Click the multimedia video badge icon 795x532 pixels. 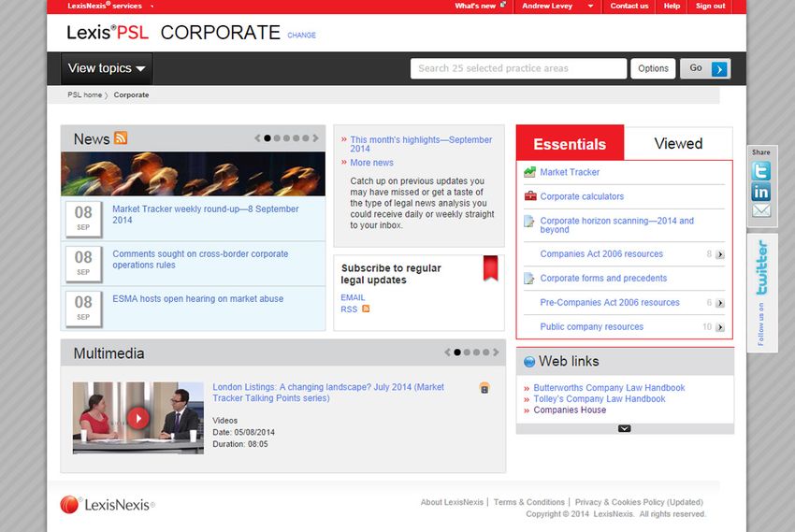[x=484, y=388]
